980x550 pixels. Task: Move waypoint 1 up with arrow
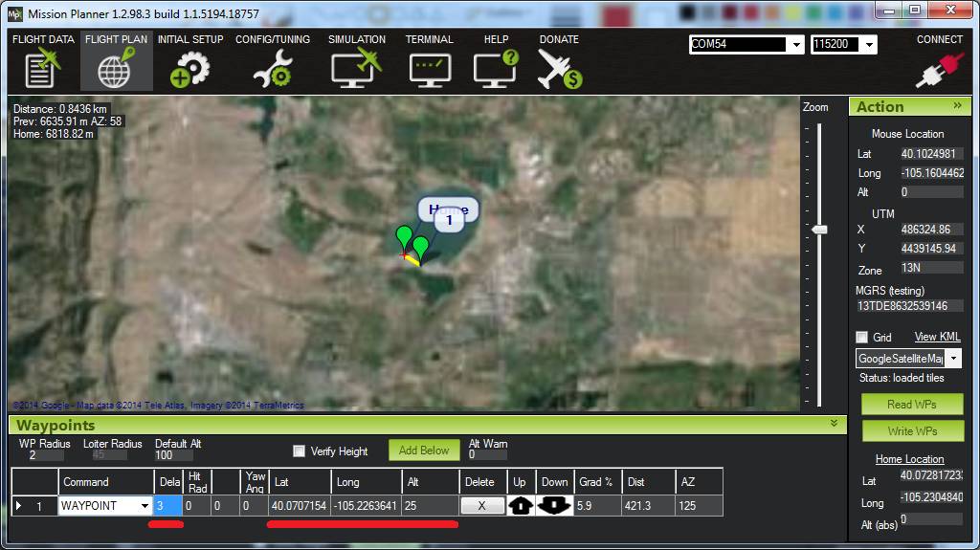pos(520,506)
